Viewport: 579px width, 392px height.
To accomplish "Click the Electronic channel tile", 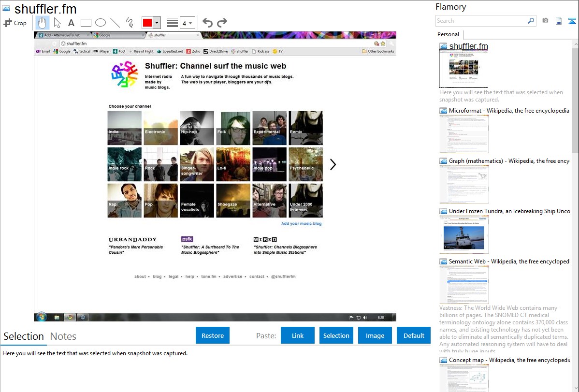I will pyautogui.click(x=160, y=128).
